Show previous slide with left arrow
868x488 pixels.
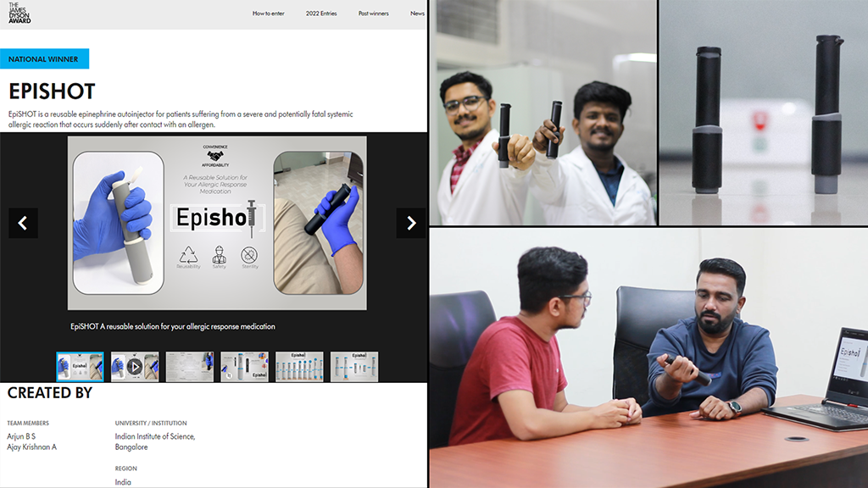(23, 223)
